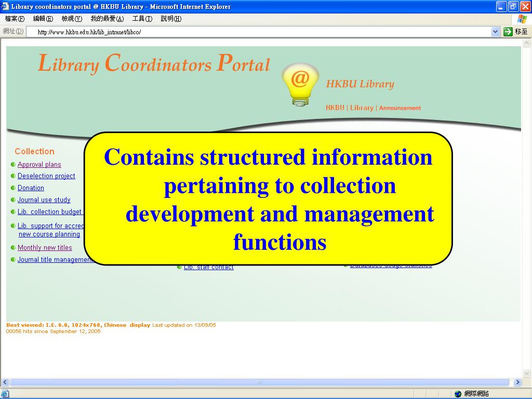This screenshot has width=532, height=399.
Task: Click the 'Collection' section heading
Action: click(x=34, y=151)
